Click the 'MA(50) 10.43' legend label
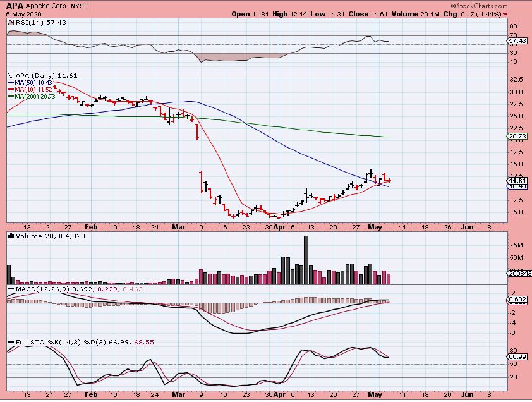The width and height of the screenshot is (532, 402). click(x=33, y=83)
